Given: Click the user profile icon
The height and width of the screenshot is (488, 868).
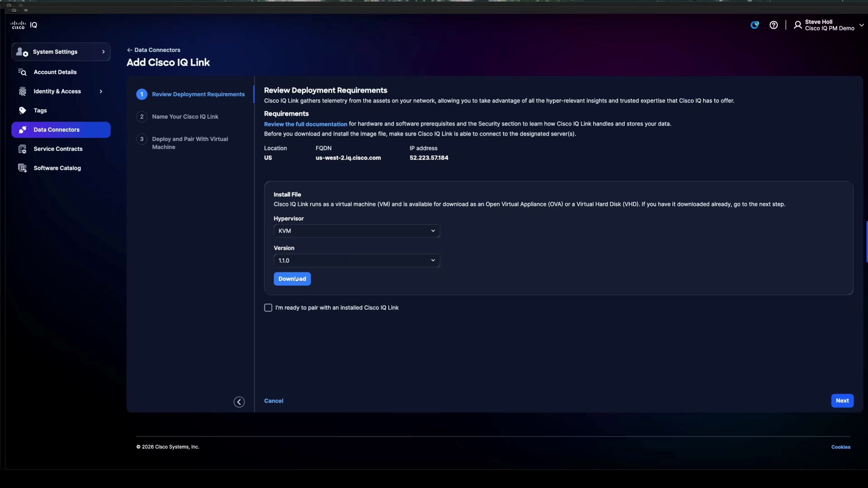Looking at the screenshot, I should pyautogui.click(x=798, y=25).
